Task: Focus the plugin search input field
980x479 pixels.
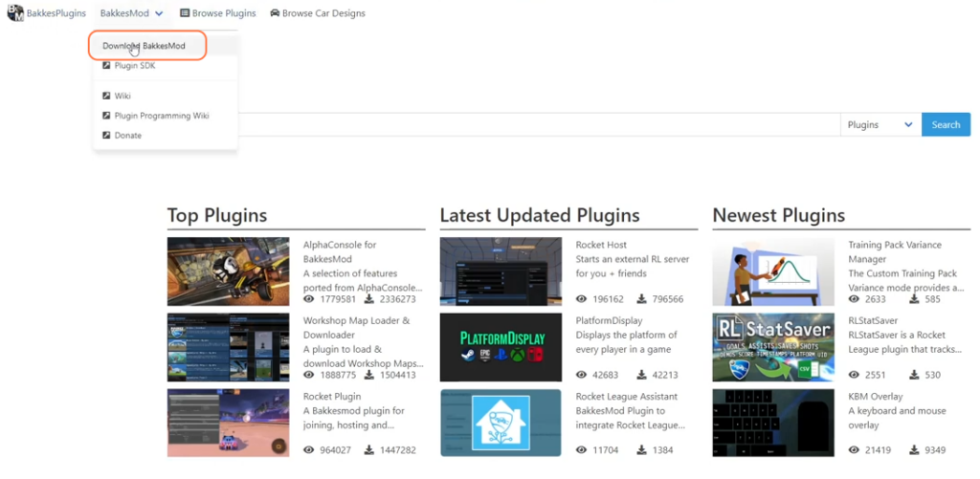Action: click(x=539, y=124)
